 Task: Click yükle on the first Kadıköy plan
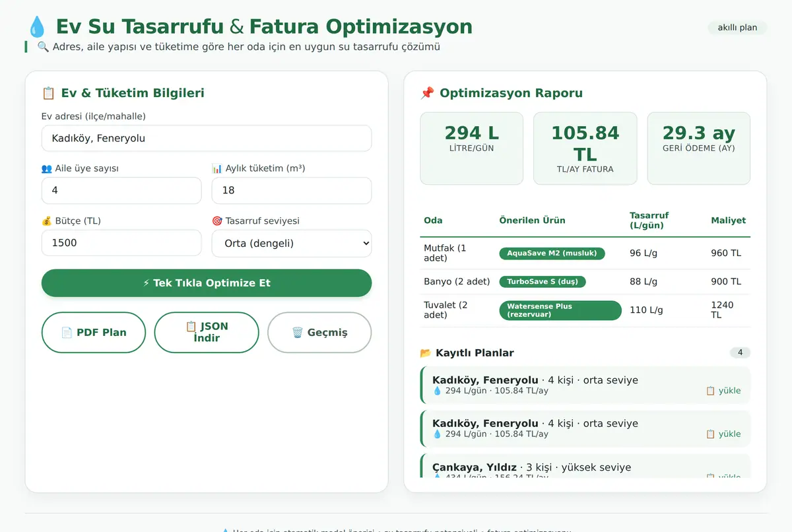pyautogui.click(x=723, y=391)
